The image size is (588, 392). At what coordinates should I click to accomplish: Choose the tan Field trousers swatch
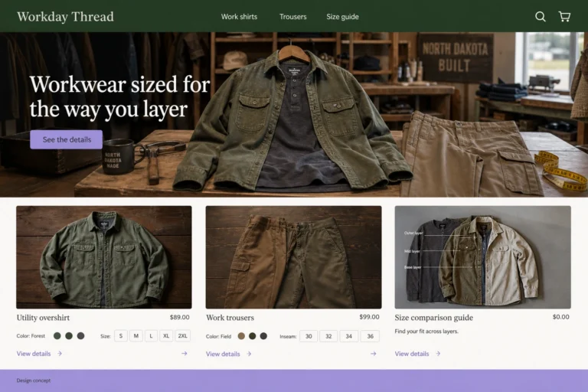point(241,336)
